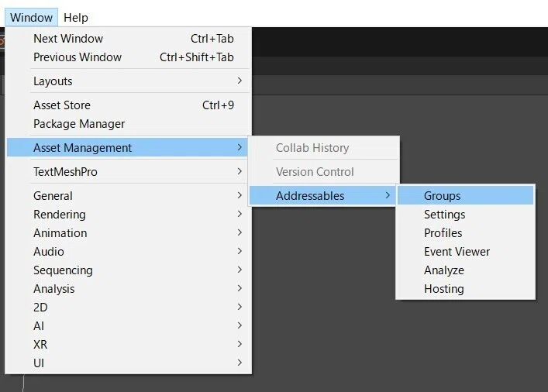548x392 pixels.
Task: Click the Ctrl+9 shortcut label
Action: (x=218, y=105)
